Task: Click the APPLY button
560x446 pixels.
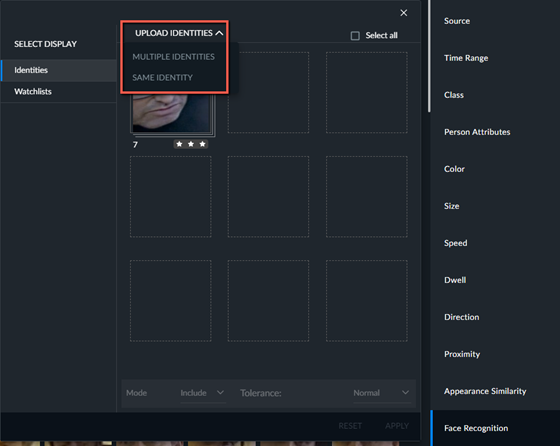Action: coord(397,426)
